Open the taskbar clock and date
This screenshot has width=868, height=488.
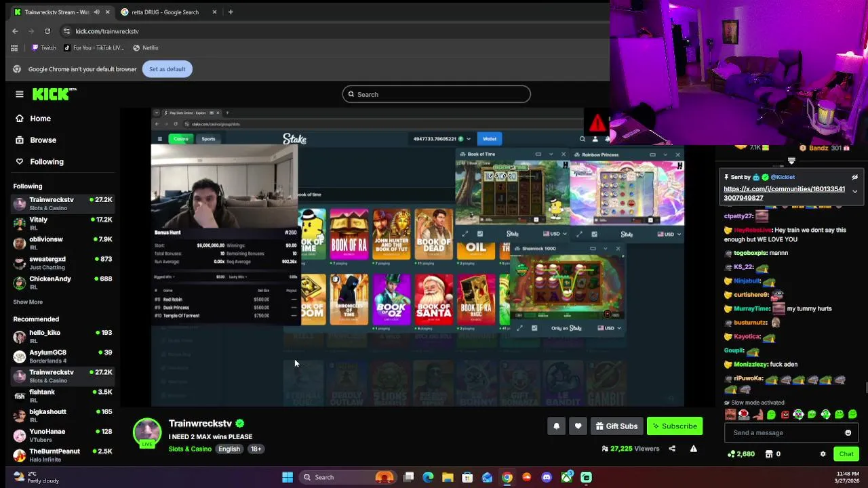(x=848, y=477)
